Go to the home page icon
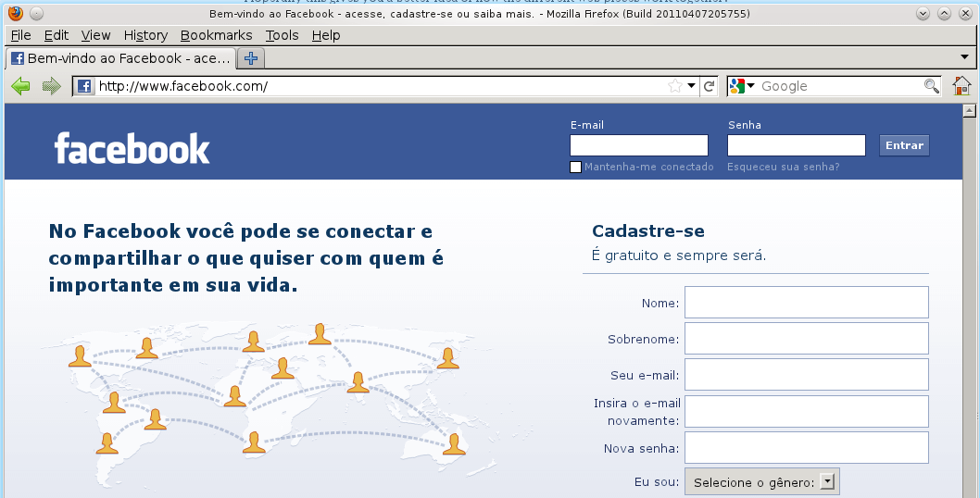 pyautogui.click(x=961, y=85)
